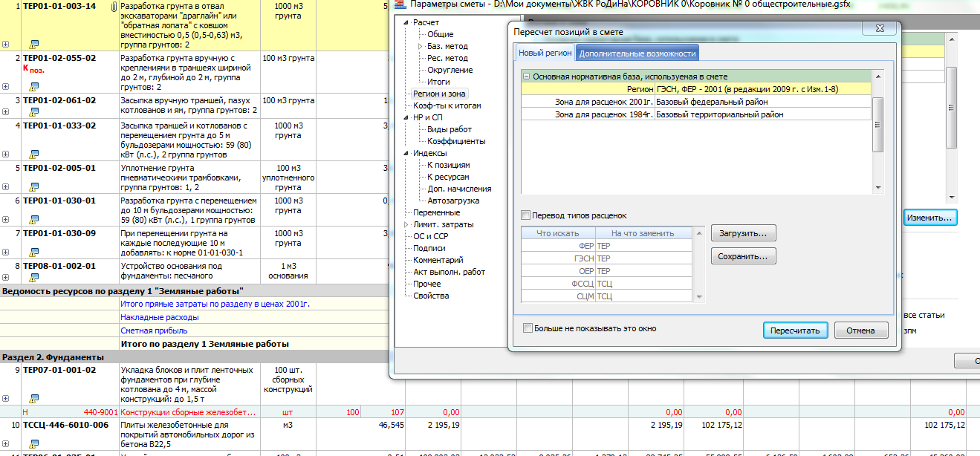This screenshot has width=980, height=456.
Task: Expand row 3 TEP01-02-061-02 with plus box
Action: tap(6, 113)
